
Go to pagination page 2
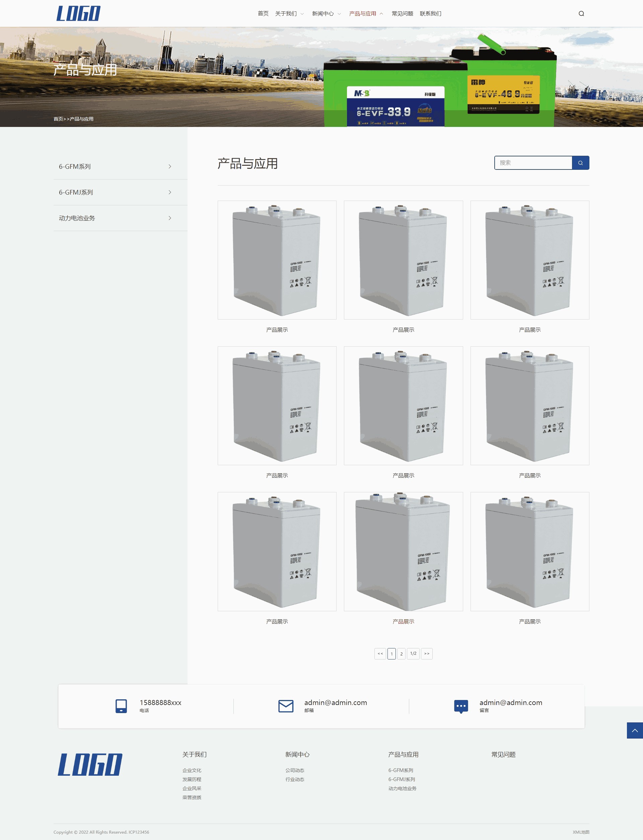[401, 654]
